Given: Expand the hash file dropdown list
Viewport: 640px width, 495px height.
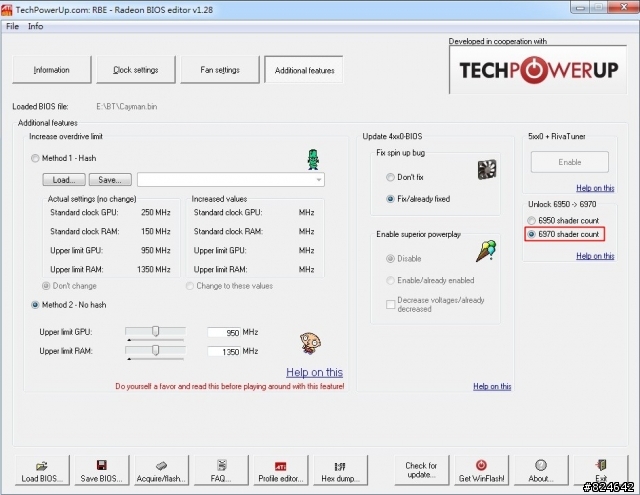Looking at the screenshot, I should [x=318, y=180].
